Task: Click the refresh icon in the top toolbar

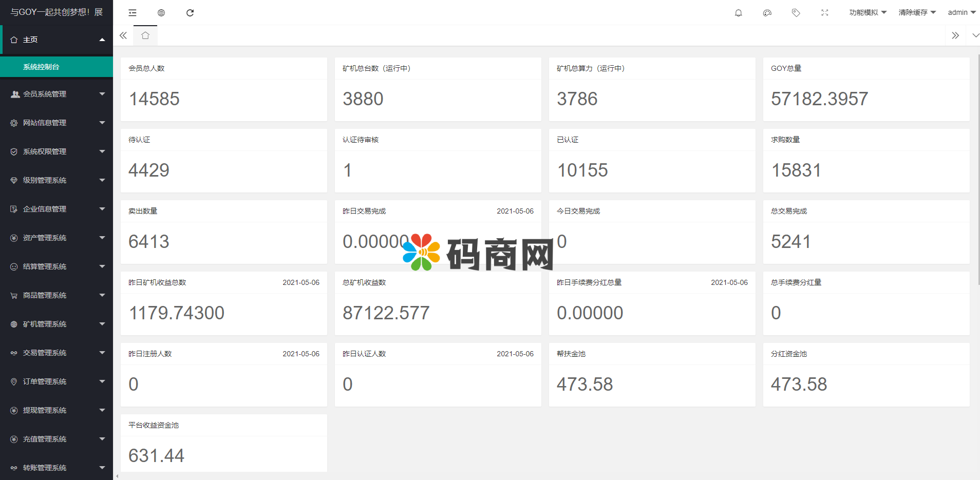Action: [x=190, y=13]
